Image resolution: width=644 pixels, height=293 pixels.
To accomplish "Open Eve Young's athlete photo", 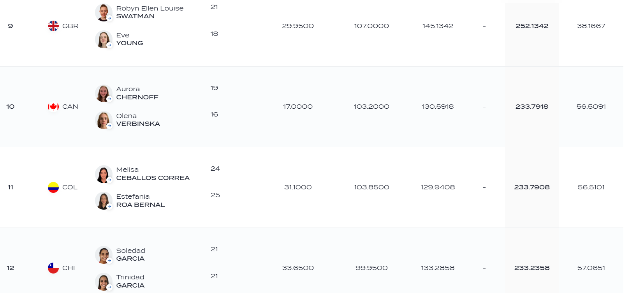I will point(104,39).
